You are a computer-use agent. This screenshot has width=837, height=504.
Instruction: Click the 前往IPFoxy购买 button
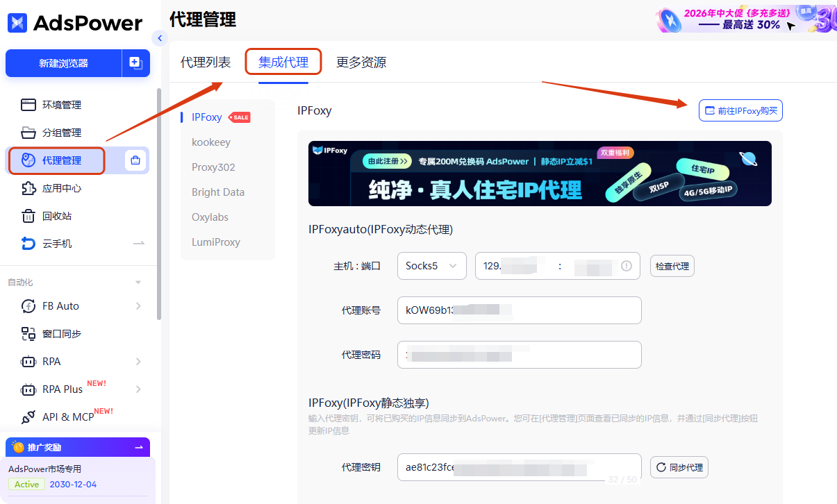tap(740, 110)
